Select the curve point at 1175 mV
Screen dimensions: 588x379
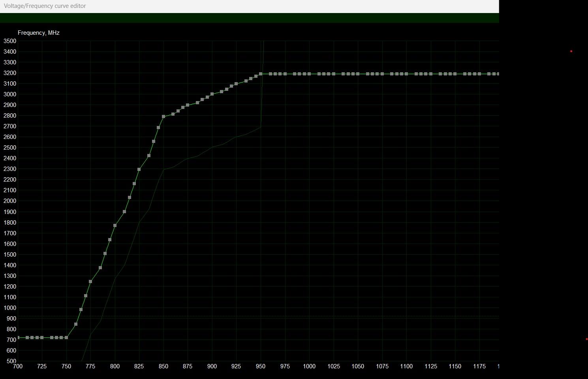pos(479,74)
